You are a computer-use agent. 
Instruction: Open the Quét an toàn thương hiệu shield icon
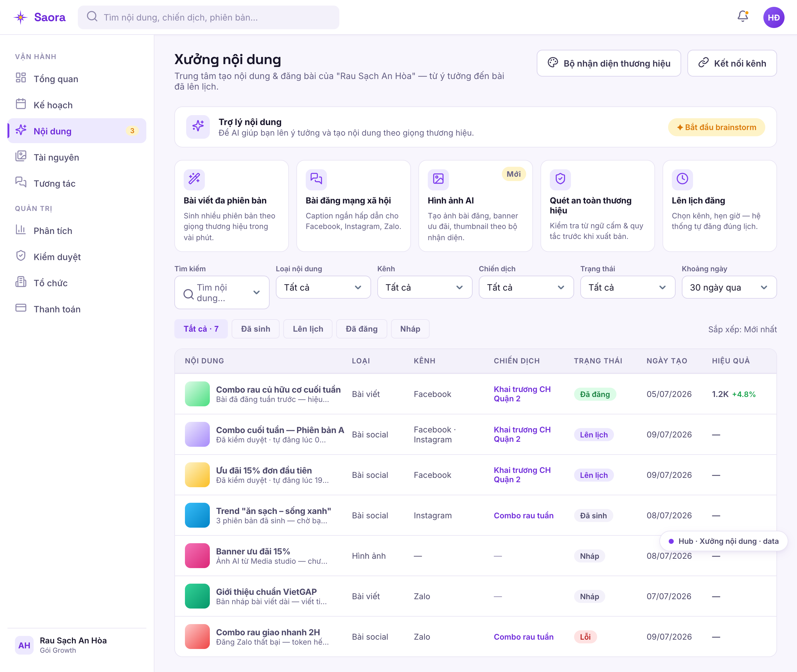(560, 179)
